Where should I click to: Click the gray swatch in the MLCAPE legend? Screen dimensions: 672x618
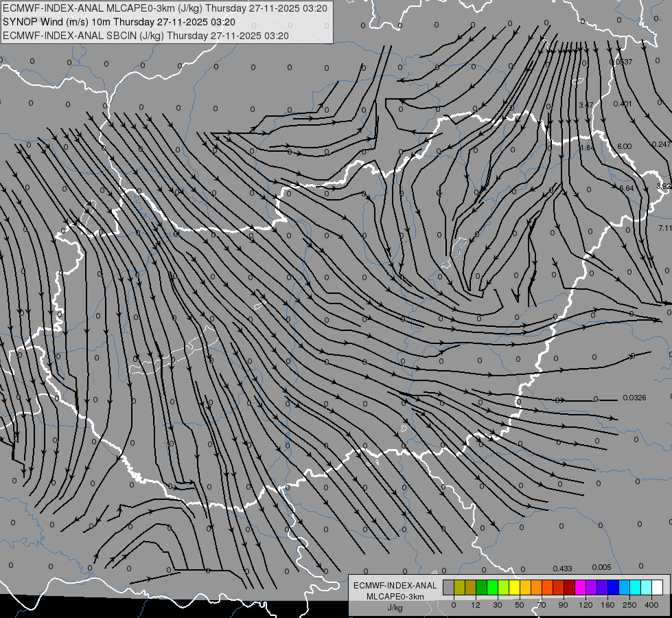tap(449, 587)
